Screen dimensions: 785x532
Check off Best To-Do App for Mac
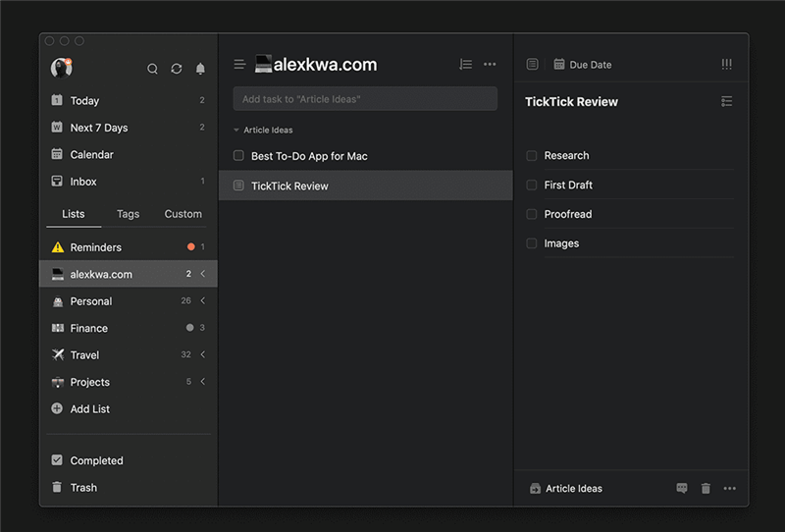click(238, 156)
